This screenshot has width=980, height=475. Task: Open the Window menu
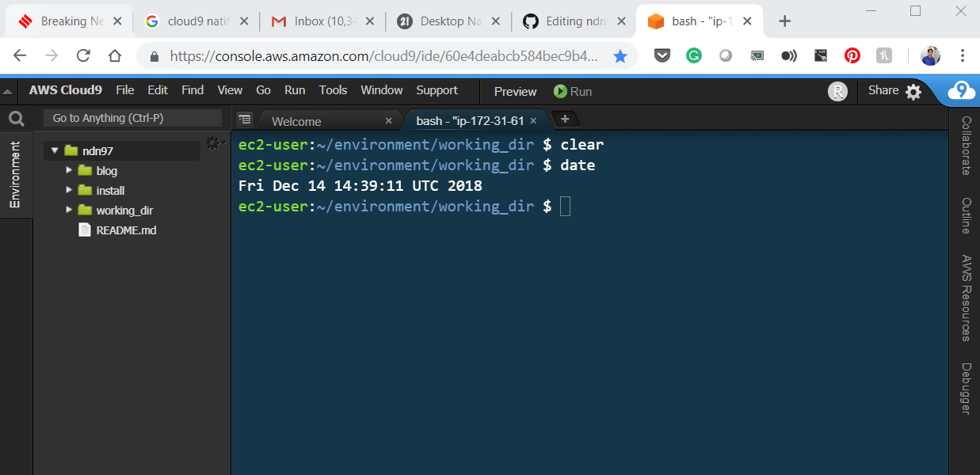[x=381, y=90]
